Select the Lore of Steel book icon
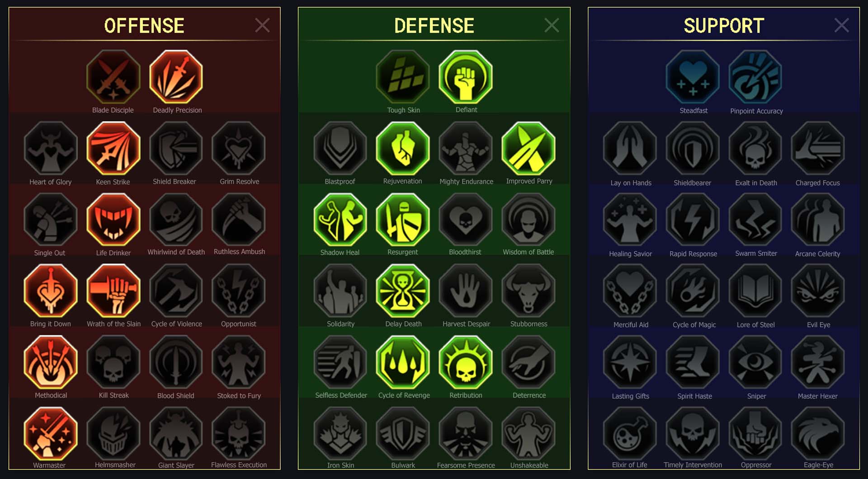Viewport: 868px width, 479px height. [x=755, y=291]
